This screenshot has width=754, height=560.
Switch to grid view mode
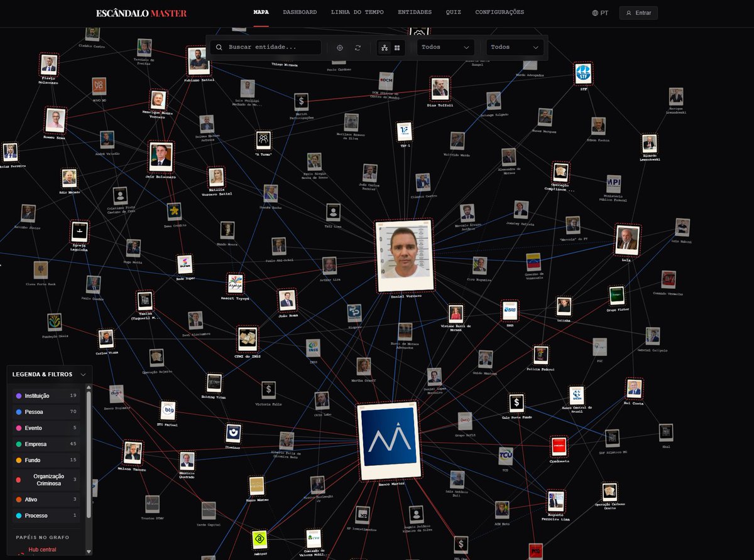click(x=397, y=48)
